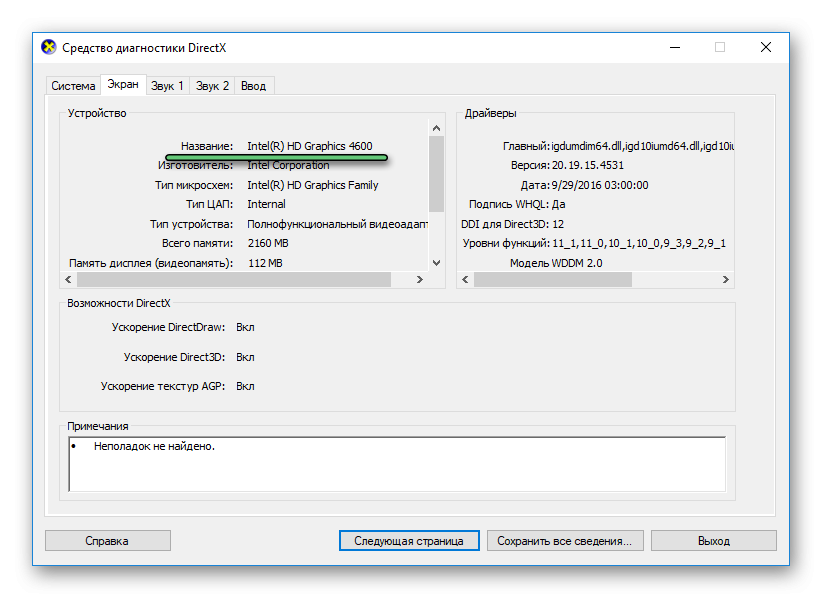Click device panel scroll down arrow
This screenshot has width=822, height=598.
click(436, 263)
